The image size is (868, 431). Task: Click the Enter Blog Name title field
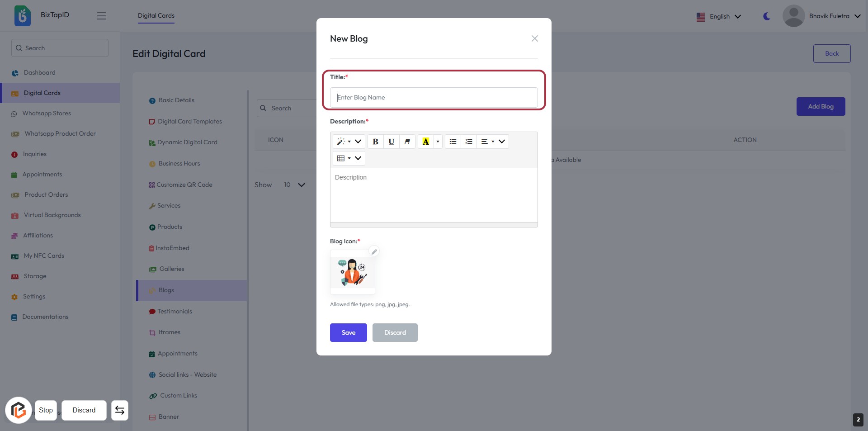coord(434,97)
